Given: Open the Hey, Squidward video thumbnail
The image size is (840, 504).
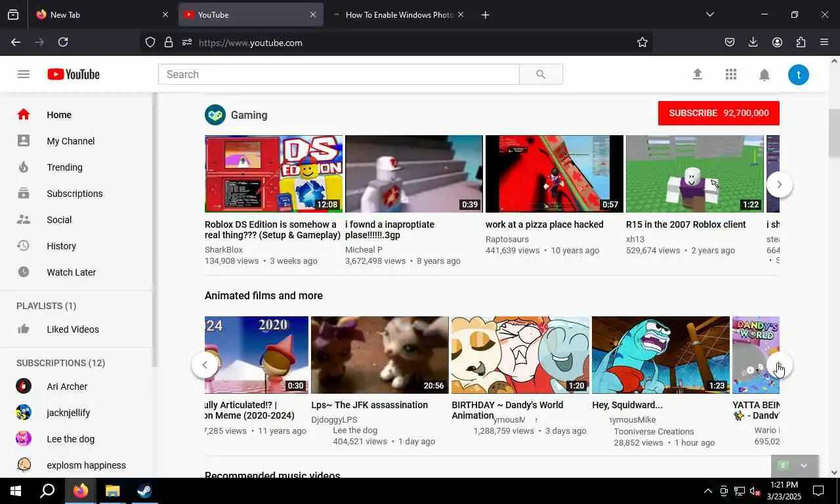Looking at the screenshot, I should [661, 355].
